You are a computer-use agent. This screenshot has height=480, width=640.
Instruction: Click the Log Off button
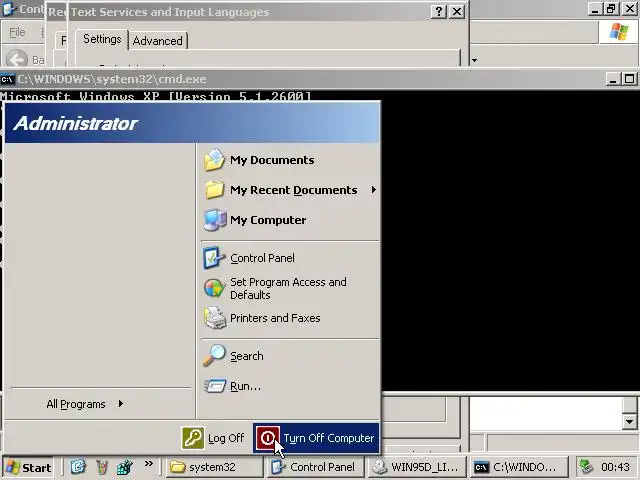213,438
